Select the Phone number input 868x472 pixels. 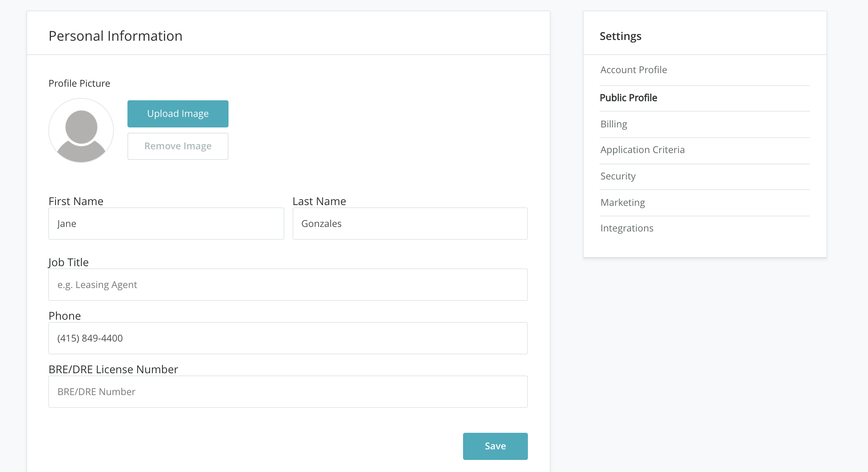tap(288, 338)
